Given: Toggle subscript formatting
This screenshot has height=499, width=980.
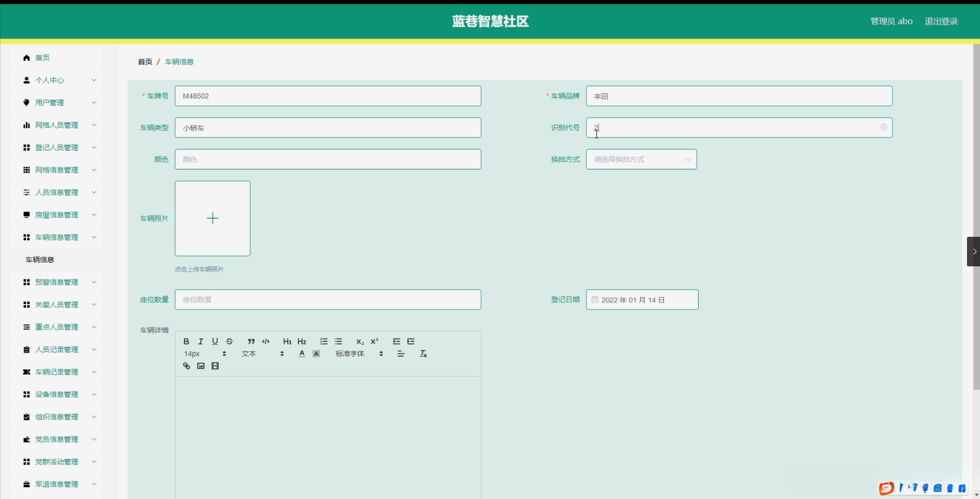Looking at the screenshot, I should [360, 341].
